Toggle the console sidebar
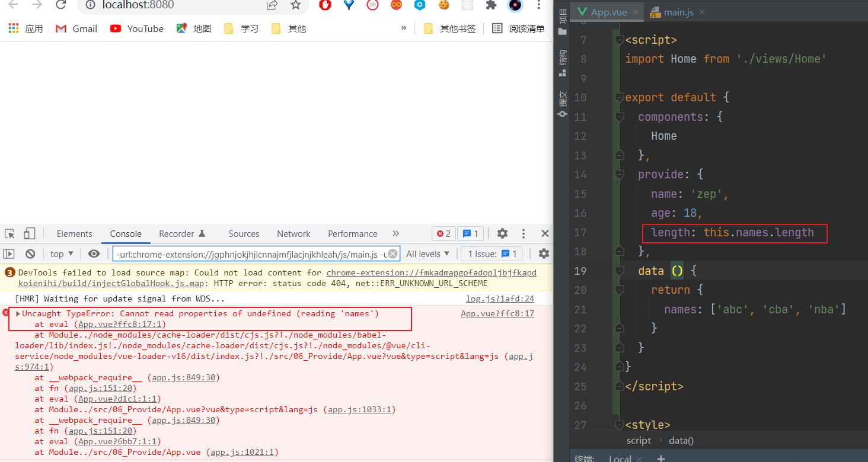 click(9, 254)
